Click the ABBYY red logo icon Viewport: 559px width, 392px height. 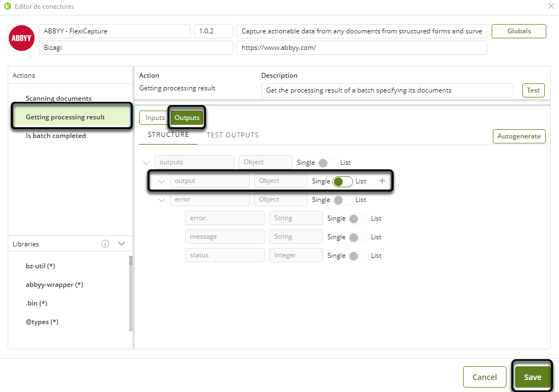(21, 38)
